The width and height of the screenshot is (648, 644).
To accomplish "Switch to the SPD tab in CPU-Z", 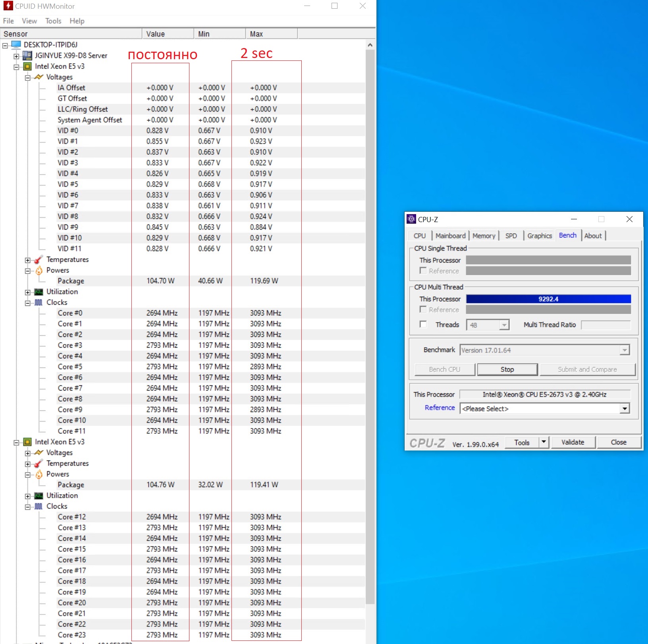I will click(x=511, y=236).
